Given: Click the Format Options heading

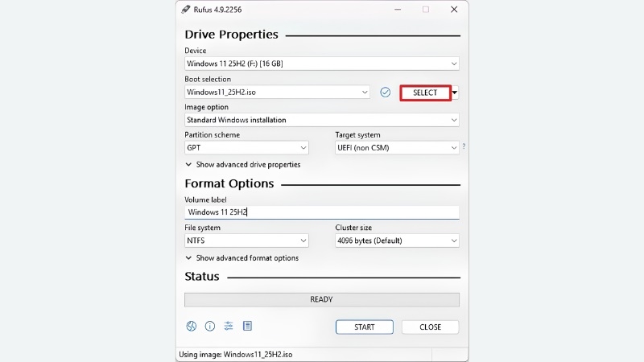Looking at the screenshot, I should point(229,183).
